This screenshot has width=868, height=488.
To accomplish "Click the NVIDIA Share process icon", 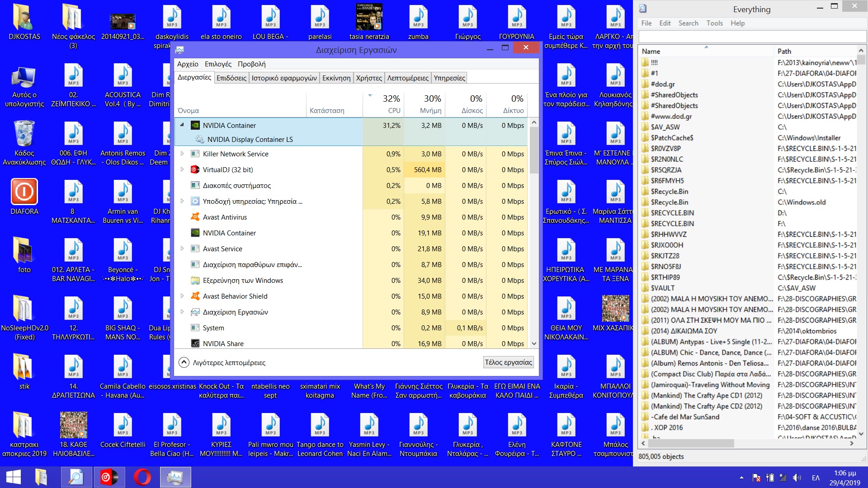I will click(x=195, y=343).
